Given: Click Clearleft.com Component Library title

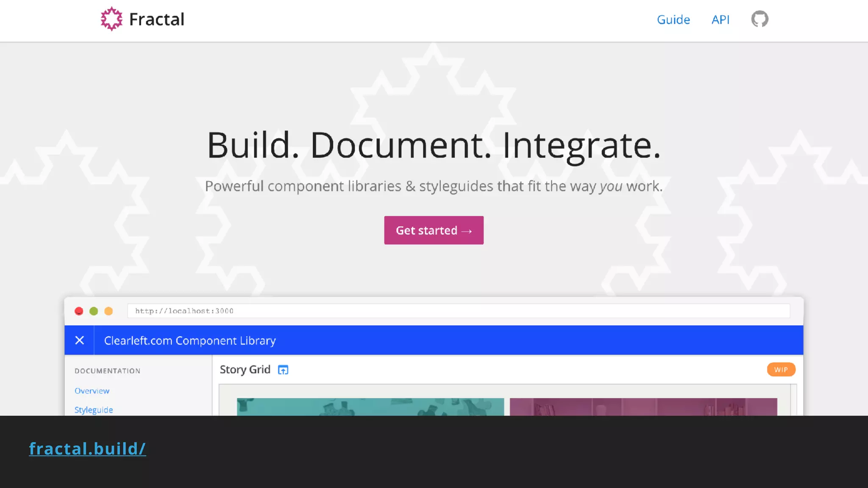Looking at the screenshot, I should (190, 341).
